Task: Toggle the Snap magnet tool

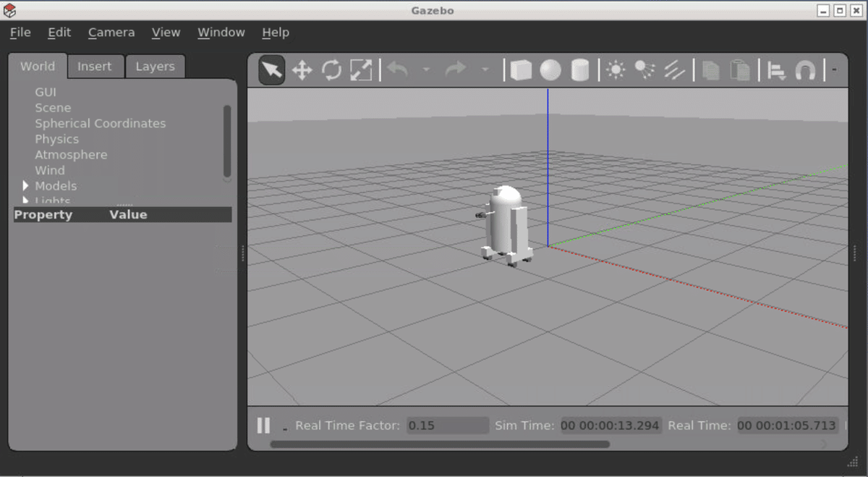Action: pyautogui.click(x=805, y=70)
